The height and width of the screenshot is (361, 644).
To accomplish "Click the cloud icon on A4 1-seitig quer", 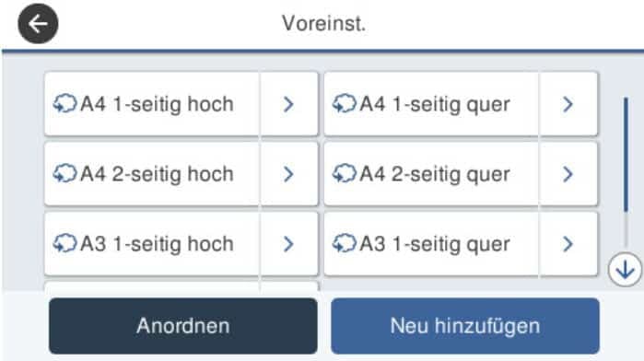I will [345, 103].
